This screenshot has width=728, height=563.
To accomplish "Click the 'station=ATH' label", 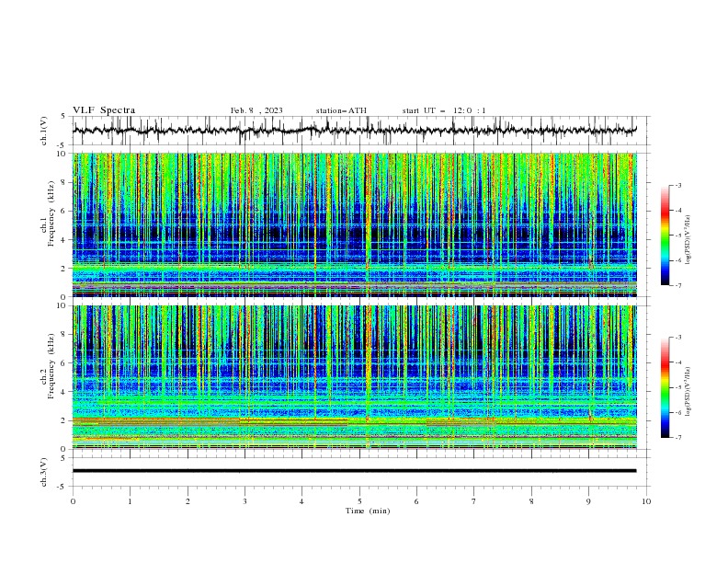I will coord(341,110).
